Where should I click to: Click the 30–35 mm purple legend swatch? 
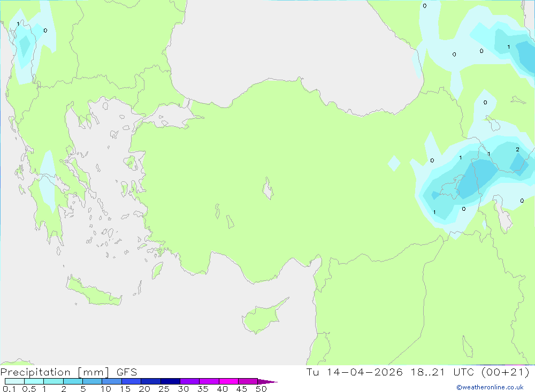(190, 381)
